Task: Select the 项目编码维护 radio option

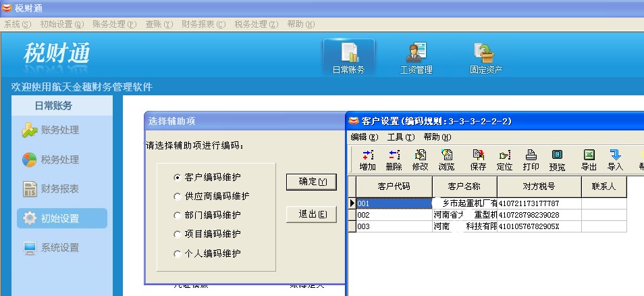Action: 207,234
